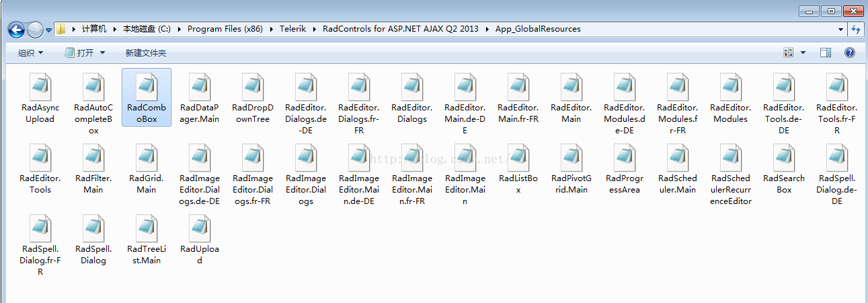Toggle the preview pane
Screen dimensions: 868x303
826,53
